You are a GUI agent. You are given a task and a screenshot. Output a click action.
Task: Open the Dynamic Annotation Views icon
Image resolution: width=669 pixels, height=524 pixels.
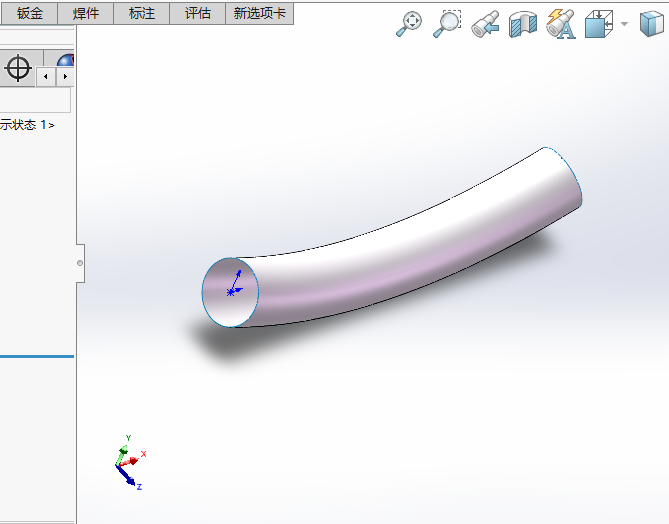561,24
